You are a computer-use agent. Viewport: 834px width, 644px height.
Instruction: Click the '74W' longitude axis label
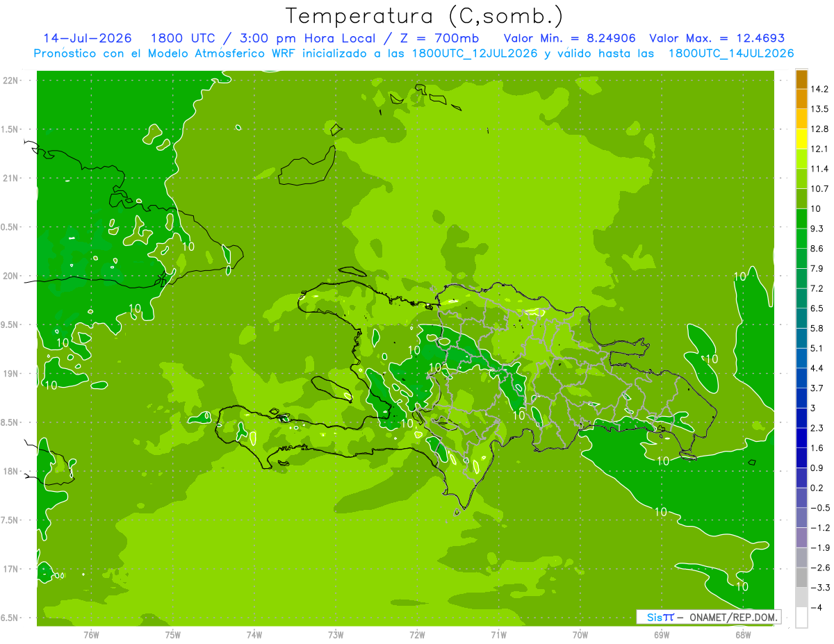pyautogui.click(x=254, y=635)
